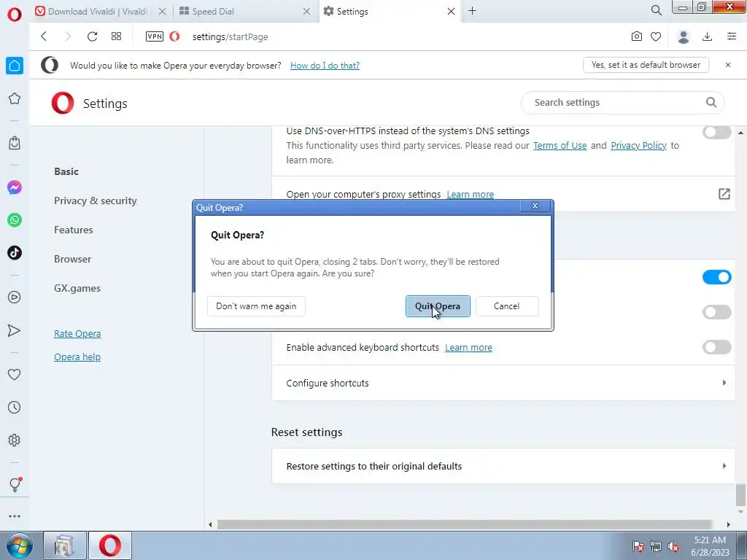Close the Settings tab
747x560 pixels.
point(451,12)
